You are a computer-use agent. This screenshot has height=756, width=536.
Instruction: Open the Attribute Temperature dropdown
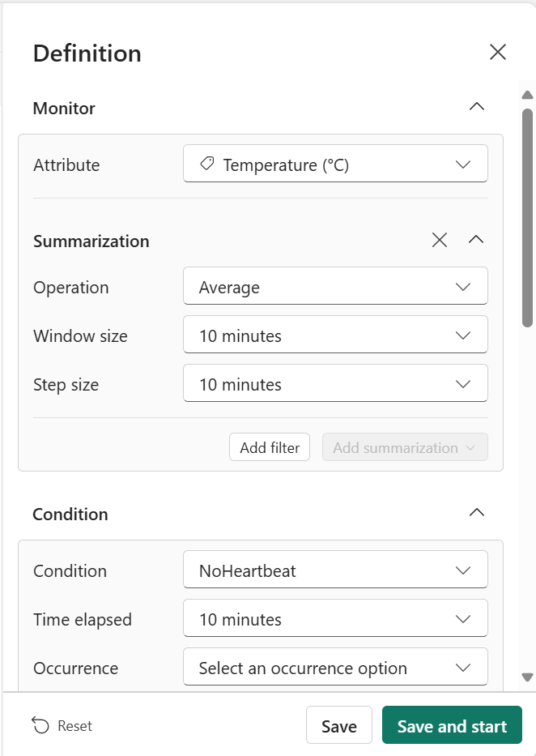pos(335,164)
